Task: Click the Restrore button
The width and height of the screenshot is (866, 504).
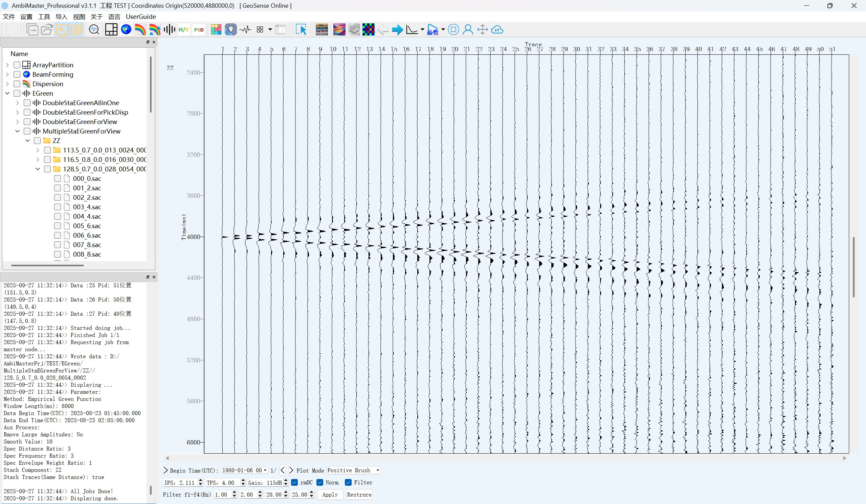Action: coord(359,495)
